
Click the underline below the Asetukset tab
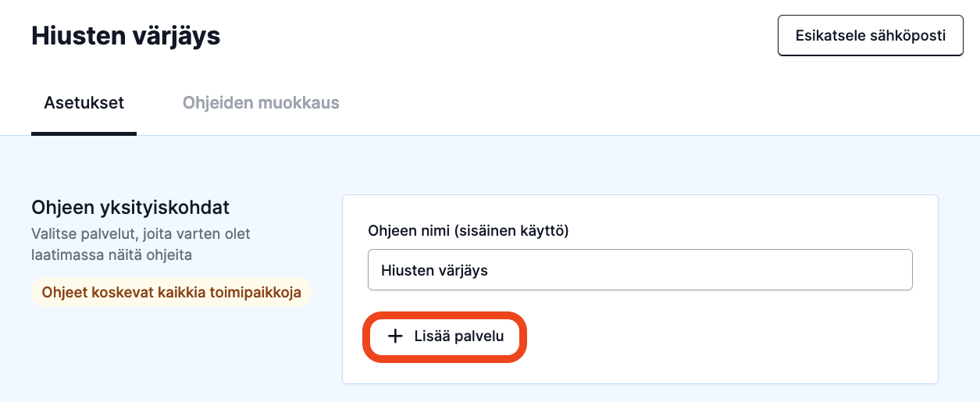(x=84, y=133)
